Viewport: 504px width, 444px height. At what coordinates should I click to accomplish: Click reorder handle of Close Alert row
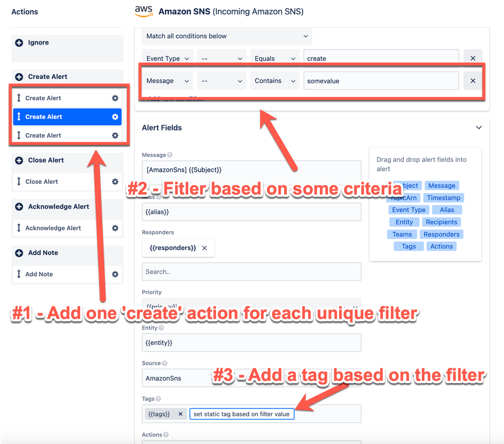click(19, 181)
